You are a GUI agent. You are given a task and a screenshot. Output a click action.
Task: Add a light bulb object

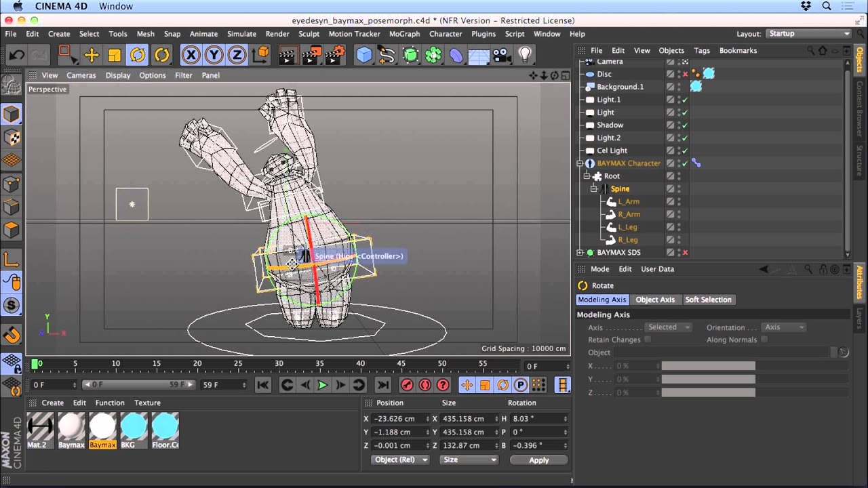524,55
